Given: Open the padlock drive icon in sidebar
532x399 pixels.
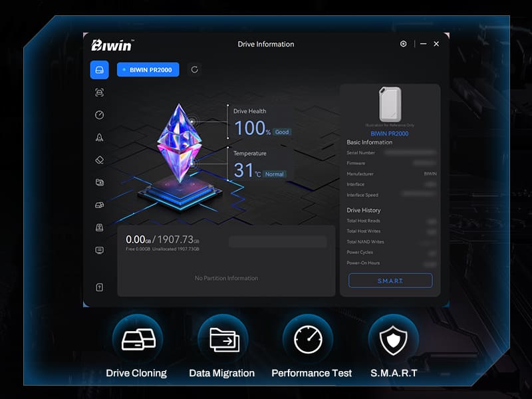Looking at the screenshot, I should [99, 227].
